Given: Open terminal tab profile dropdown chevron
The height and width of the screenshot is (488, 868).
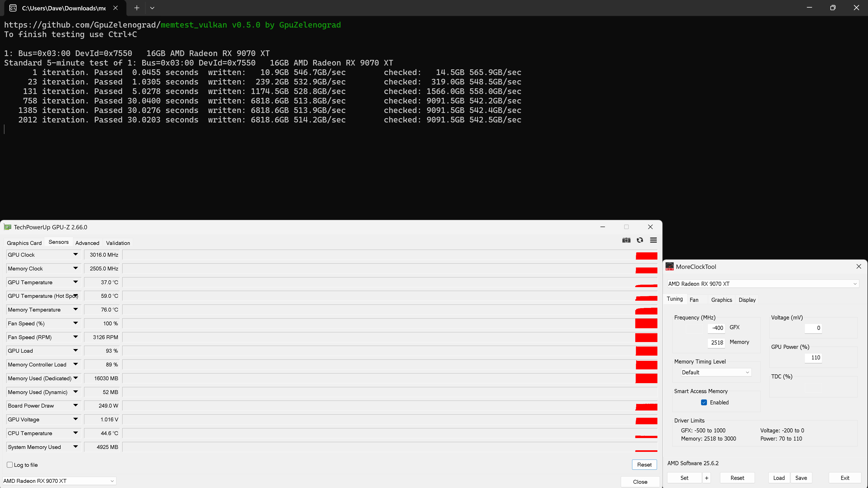Looking at the screenshot, I should coord(152,8).
